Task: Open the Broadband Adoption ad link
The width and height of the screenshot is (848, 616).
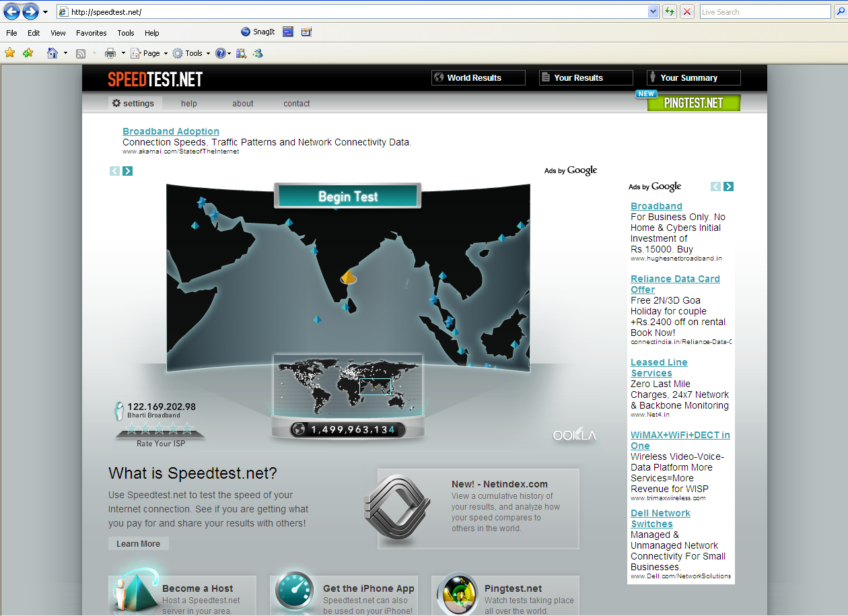Action: click(171, 131)
